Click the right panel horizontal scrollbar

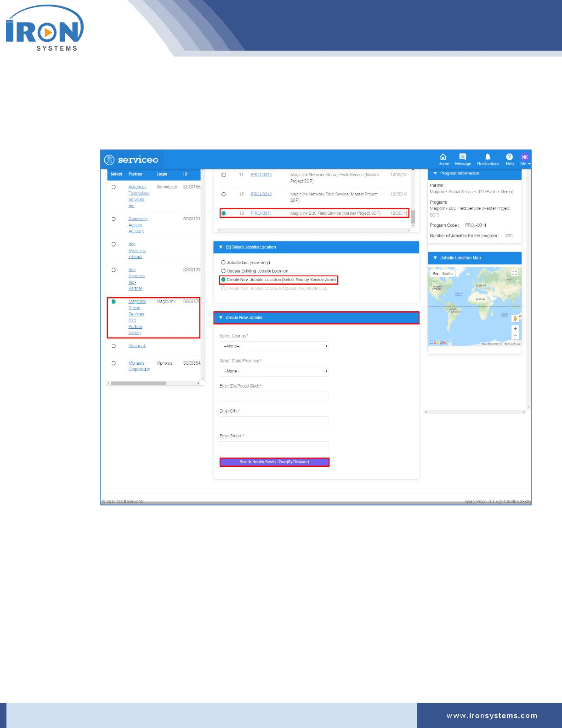click(475, 412)
